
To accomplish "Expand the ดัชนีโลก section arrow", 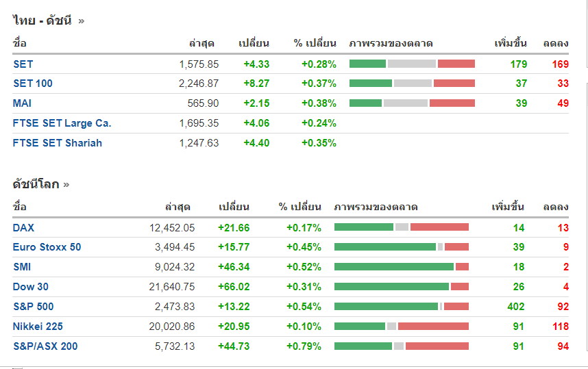I will [x=66, y=185].
